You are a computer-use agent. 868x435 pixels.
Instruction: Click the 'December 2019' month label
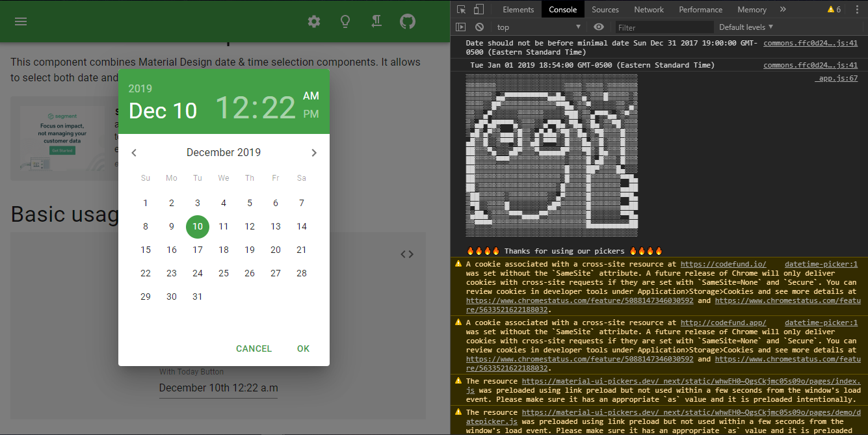click(224, 153)
